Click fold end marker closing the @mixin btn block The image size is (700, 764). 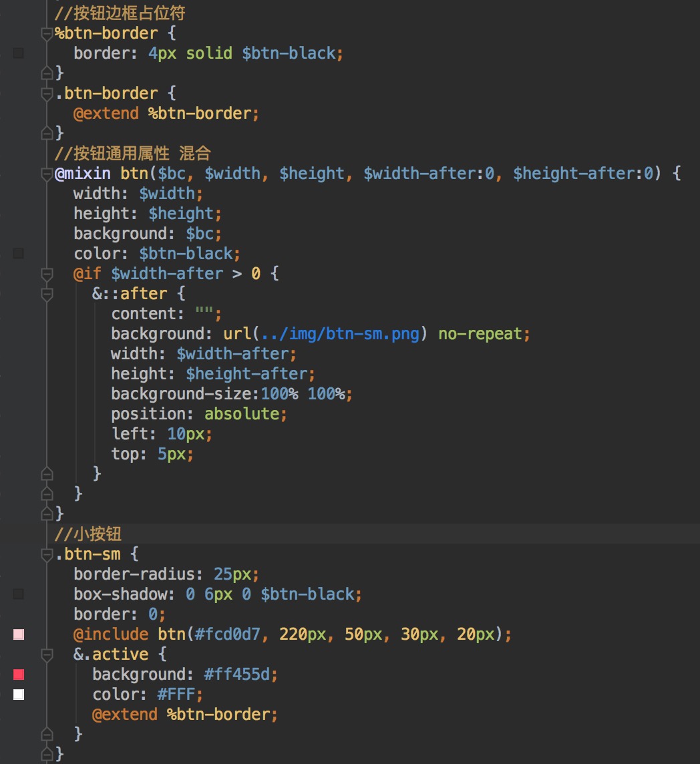click(x=47, y=513)
